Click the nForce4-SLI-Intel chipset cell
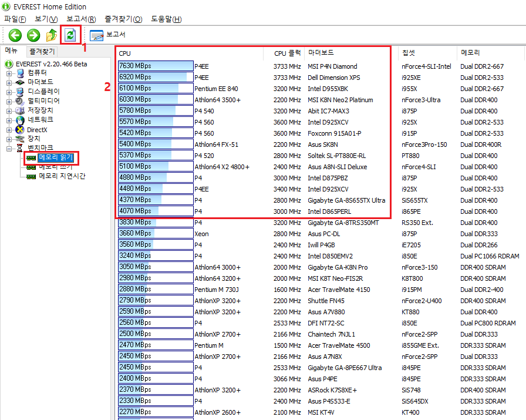526x420 pixels. [426, 66]
